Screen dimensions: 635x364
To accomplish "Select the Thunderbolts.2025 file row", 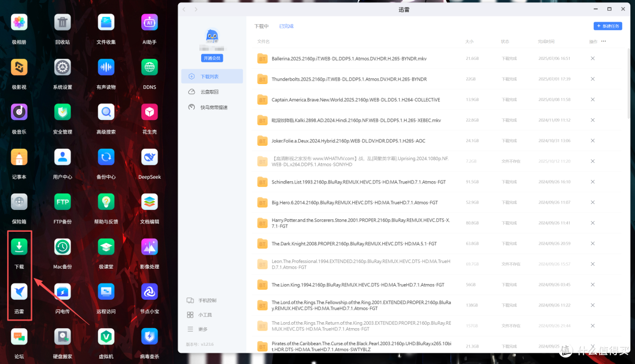I will coord(438,79).
